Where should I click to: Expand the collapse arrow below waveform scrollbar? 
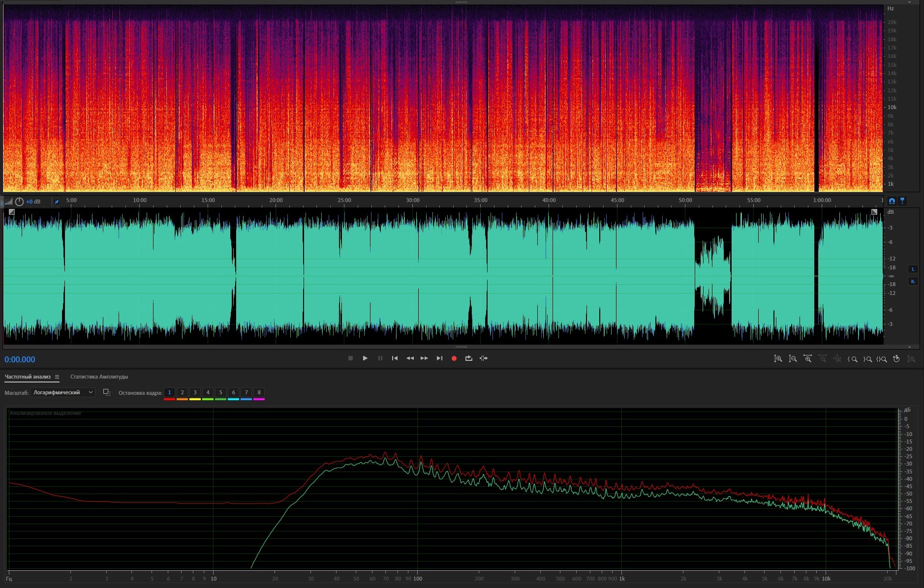pos(909,347)
